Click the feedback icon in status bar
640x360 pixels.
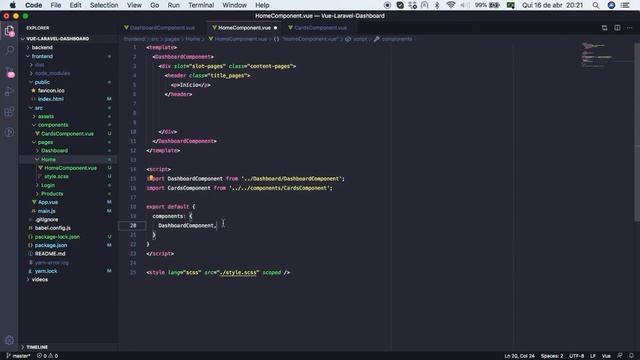coord(620,356)
